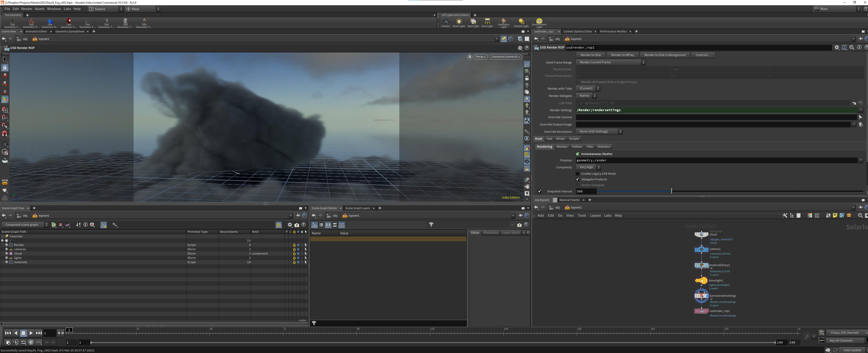The image size is (868, 353).
Task: Select the camera1 node in the network
Action: pos(701,250)
